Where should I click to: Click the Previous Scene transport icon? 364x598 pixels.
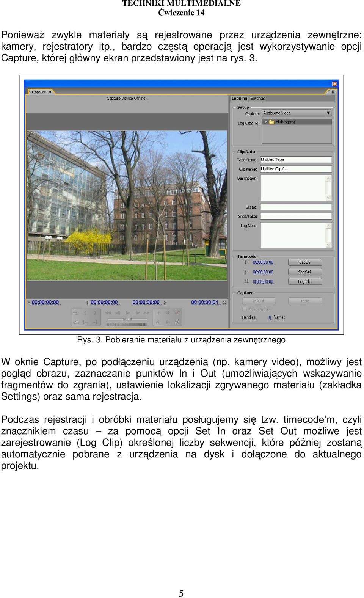(76, 322)
